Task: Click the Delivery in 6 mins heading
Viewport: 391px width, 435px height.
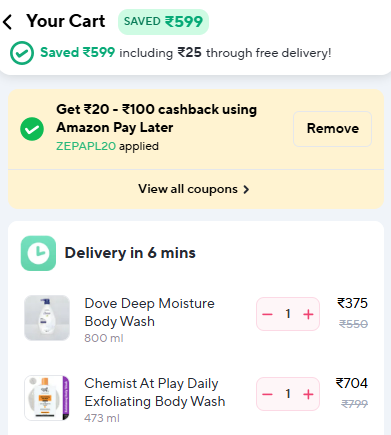Action: click(130, 253)
